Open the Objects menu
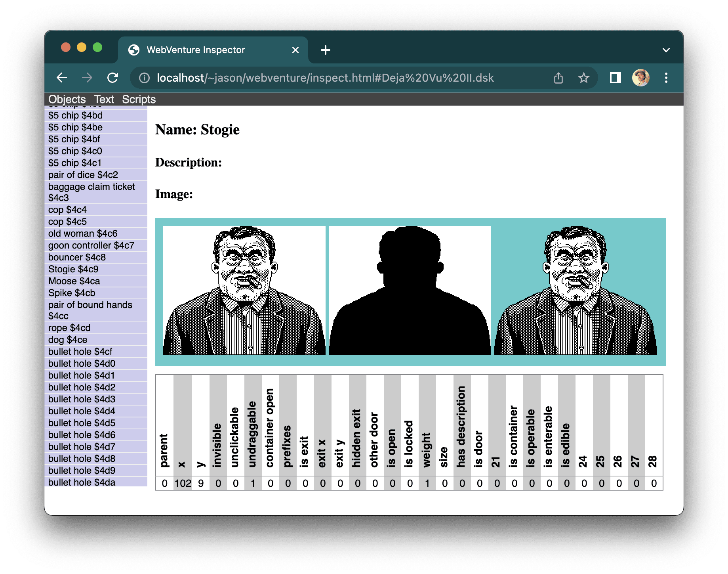Viewport: 728px width, 574px height. coord(67,99)
